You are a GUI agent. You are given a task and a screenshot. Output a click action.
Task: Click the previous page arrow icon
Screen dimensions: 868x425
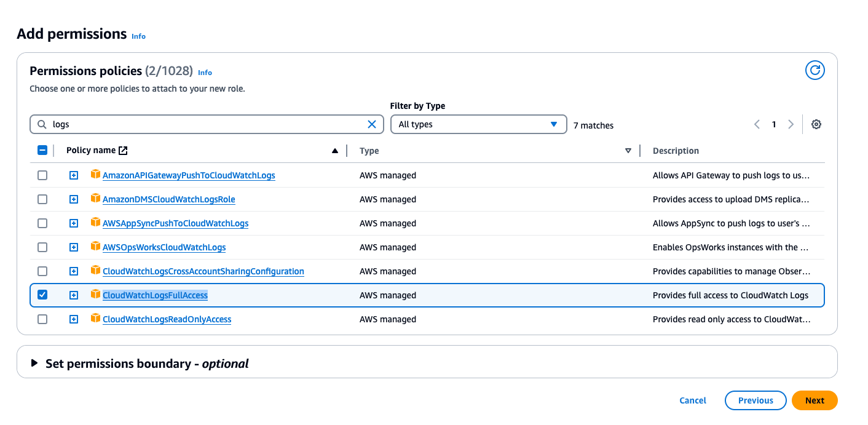[757, 124]
